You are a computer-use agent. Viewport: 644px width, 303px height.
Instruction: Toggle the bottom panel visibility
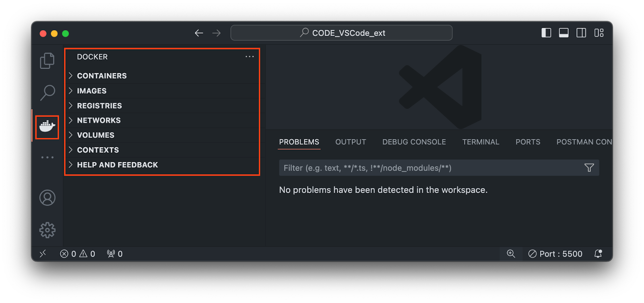[563, 33]
